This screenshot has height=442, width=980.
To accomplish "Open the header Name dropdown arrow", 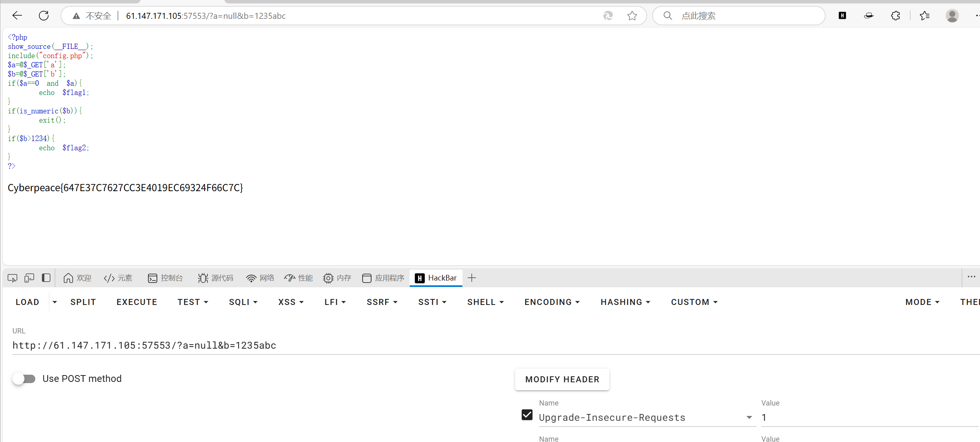I will click(749, 418).
